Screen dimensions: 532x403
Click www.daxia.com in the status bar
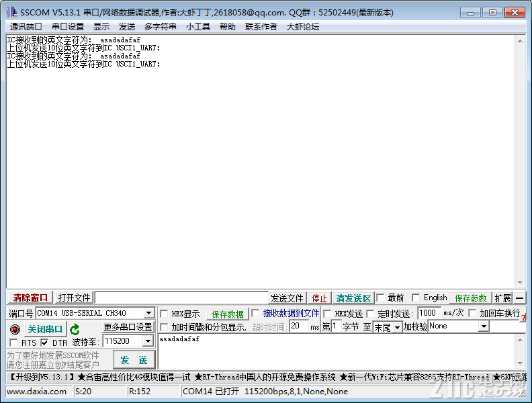click(x=37, y=392)
